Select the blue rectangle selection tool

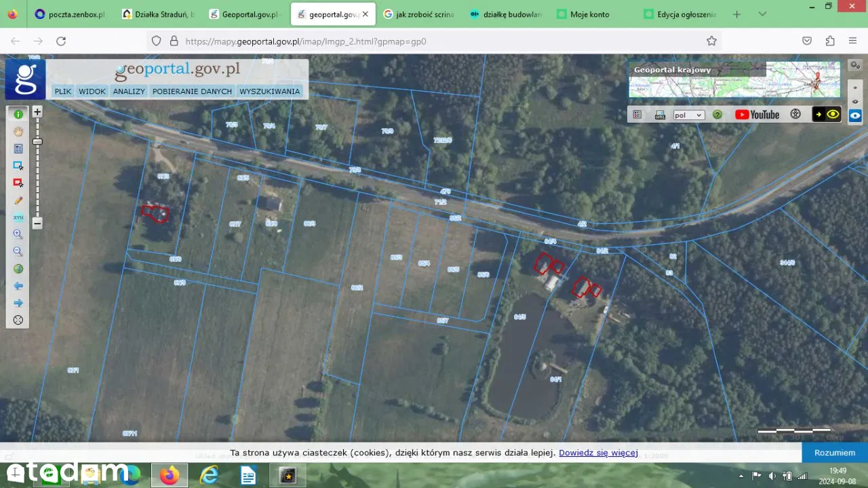coord(18,166)
